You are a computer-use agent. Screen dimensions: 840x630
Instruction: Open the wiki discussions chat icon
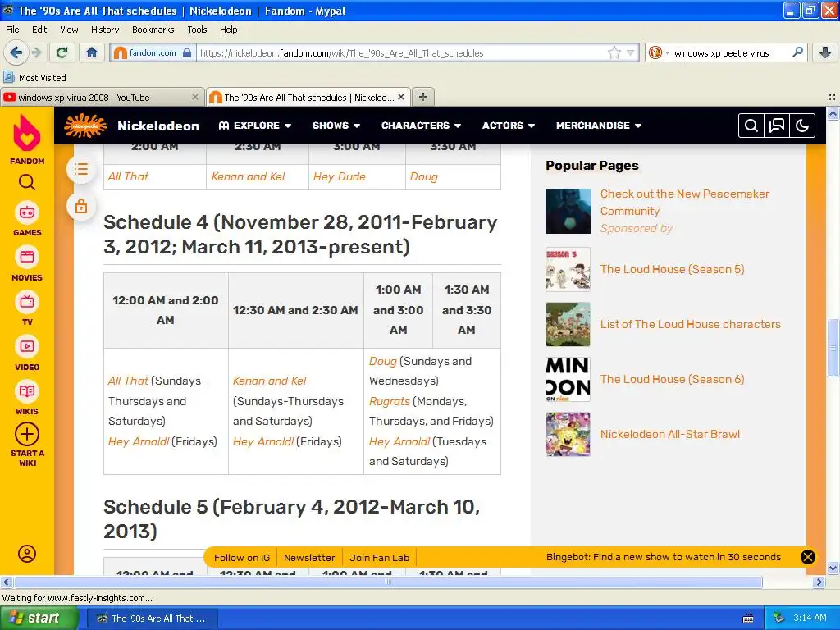776,126
